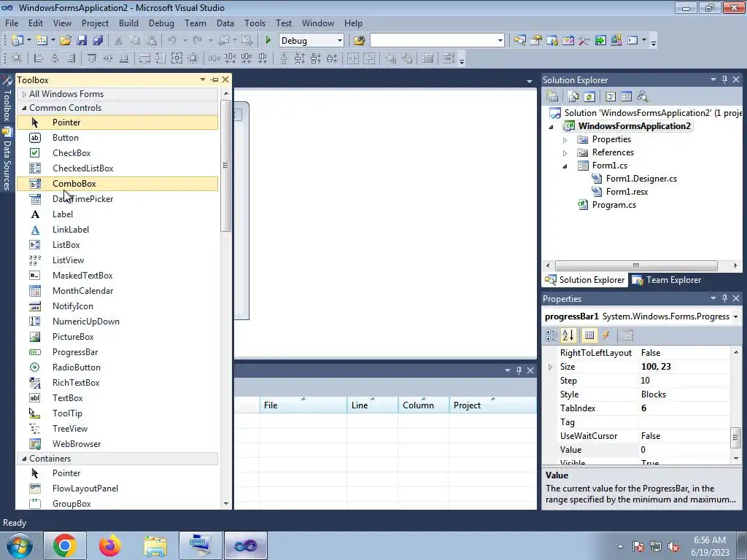
Task: Select the NumericUpDown control in Toolbox
Action: (x=117, y=322)
